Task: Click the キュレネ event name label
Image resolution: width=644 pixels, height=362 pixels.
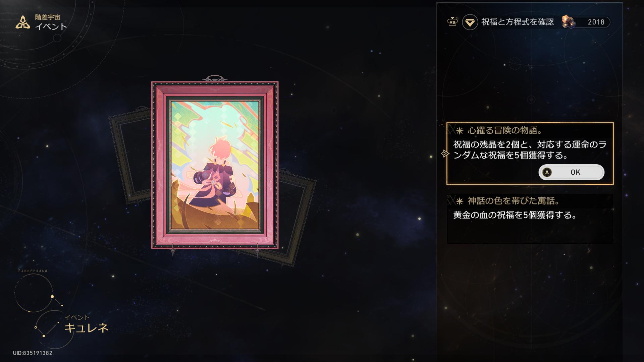Action: 87,327
